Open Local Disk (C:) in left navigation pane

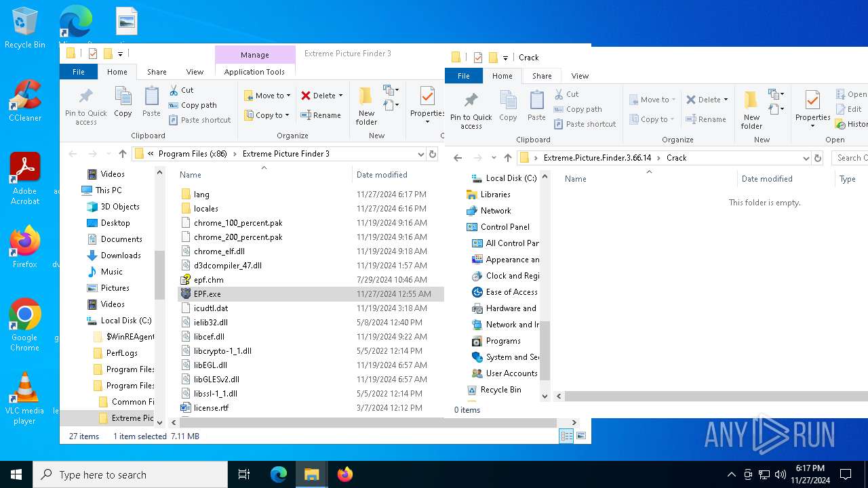126,321
